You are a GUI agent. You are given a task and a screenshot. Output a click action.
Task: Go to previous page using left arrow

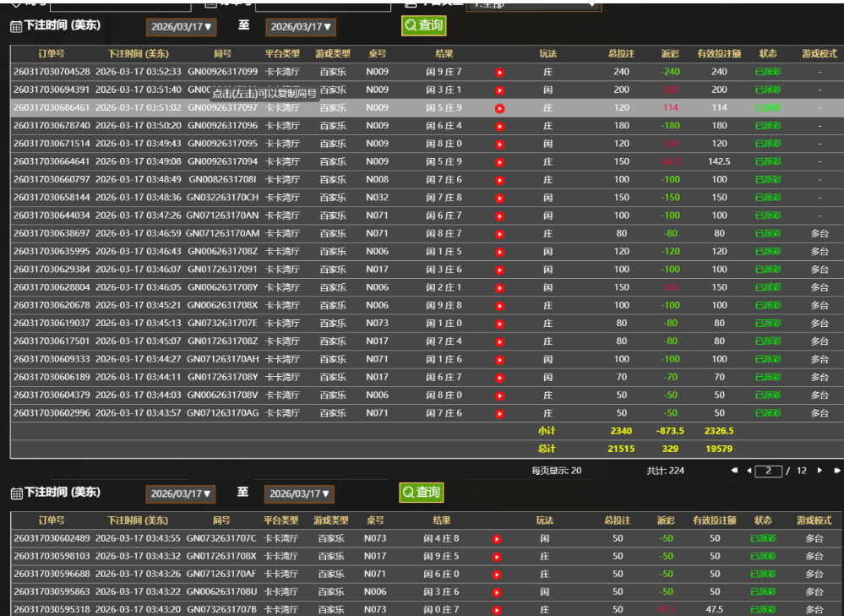[x=749, y=471]
